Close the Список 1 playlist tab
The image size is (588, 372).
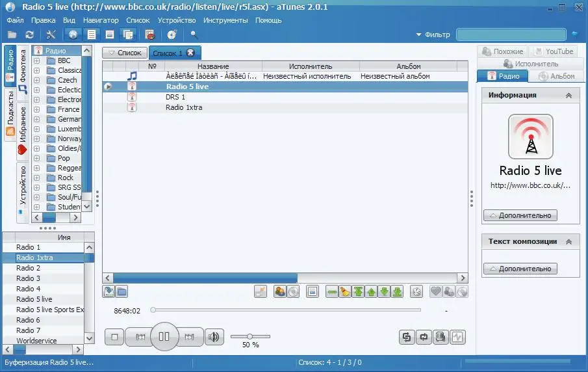190,53
